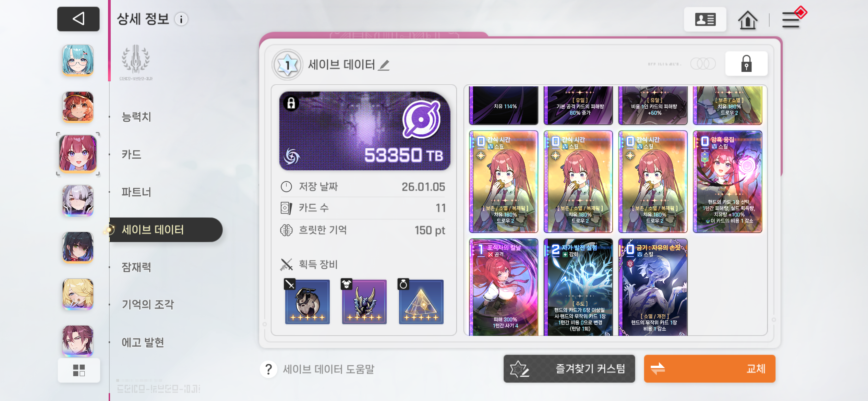Select the pyramid accessory equipment item
This screenshot has height=401, width=868.
[x=421, y=302]
